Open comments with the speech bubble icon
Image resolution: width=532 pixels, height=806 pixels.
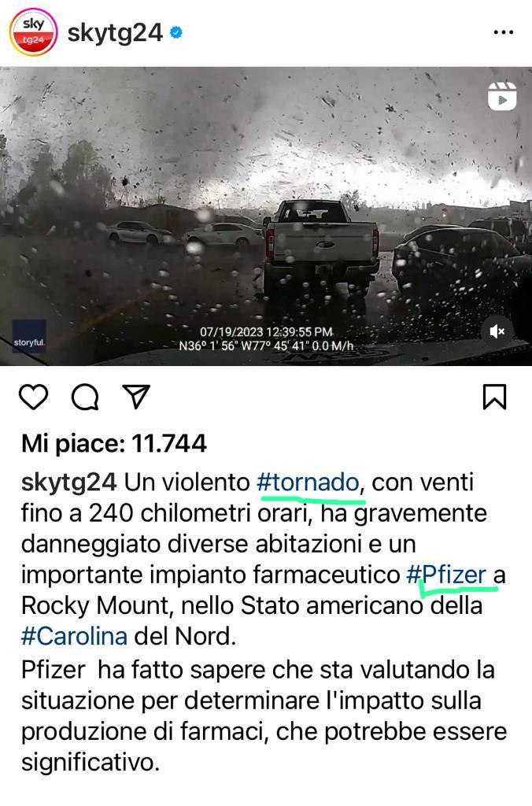(85, 397)
